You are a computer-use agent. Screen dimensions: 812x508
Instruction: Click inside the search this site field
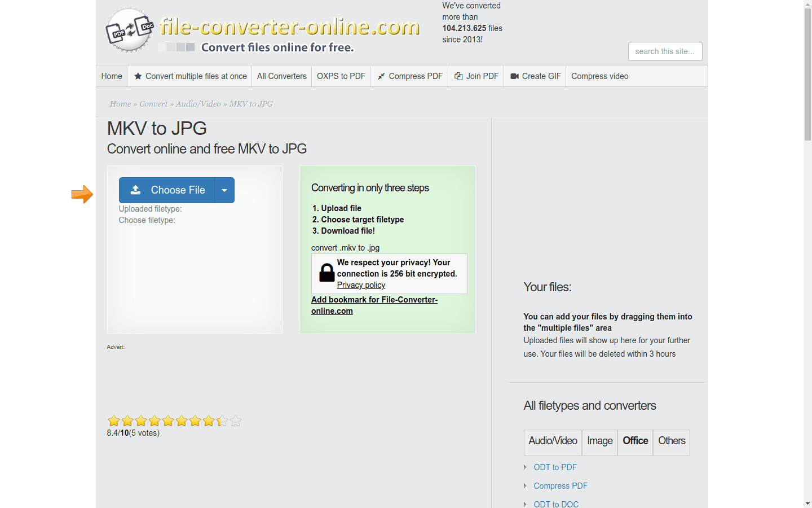[665, 51]
